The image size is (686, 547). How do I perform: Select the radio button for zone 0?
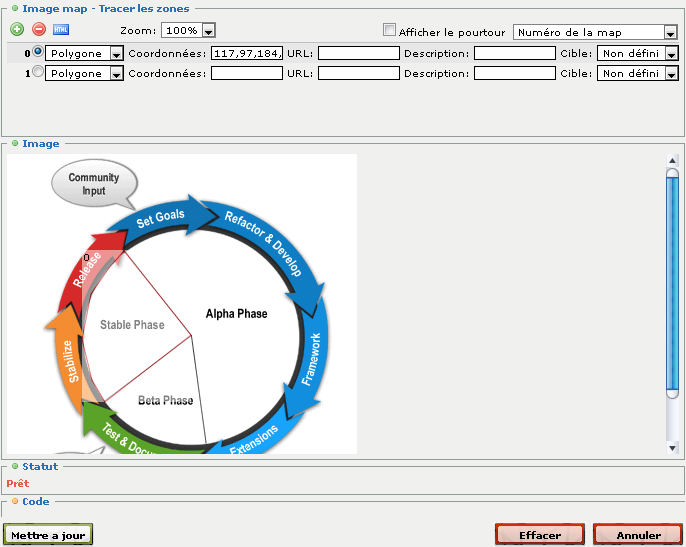click(39, 52)
